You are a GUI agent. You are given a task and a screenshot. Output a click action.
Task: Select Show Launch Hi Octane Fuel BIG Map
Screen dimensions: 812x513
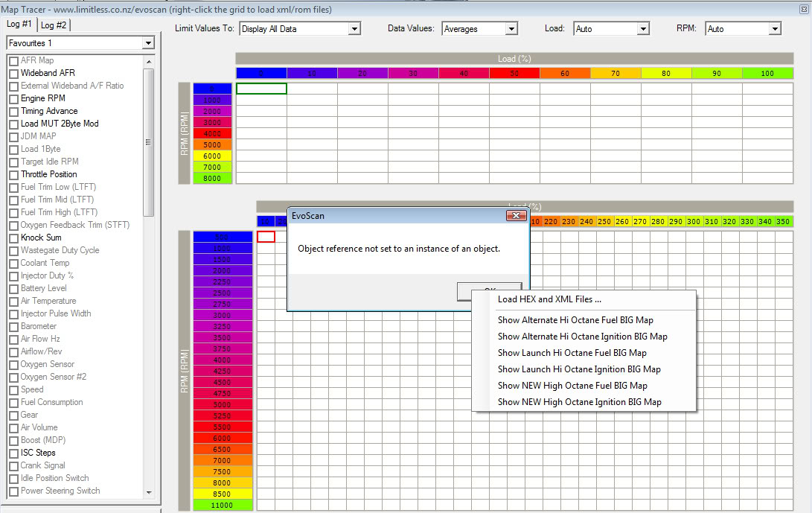tap(572, 353)
